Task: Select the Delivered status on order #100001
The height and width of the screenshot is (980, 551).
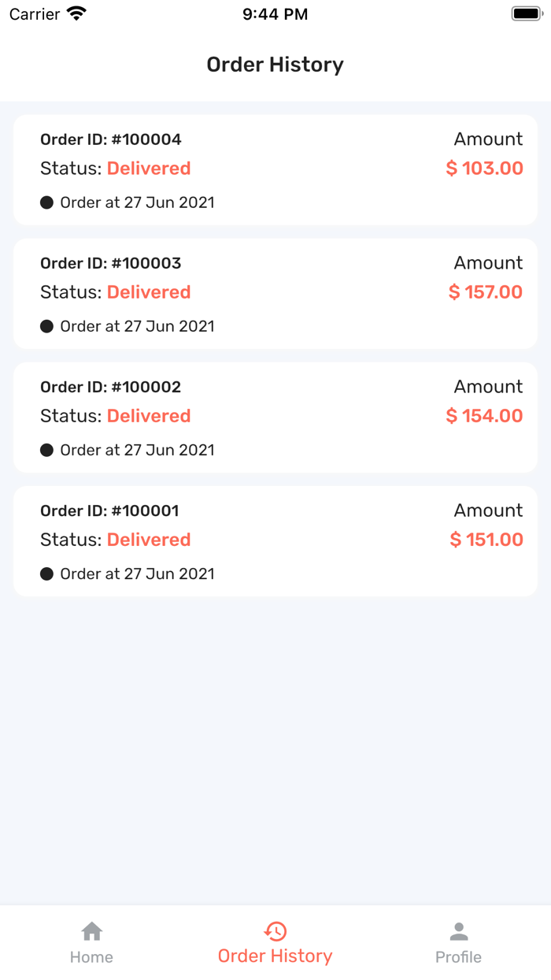Action: pos(149,540)
